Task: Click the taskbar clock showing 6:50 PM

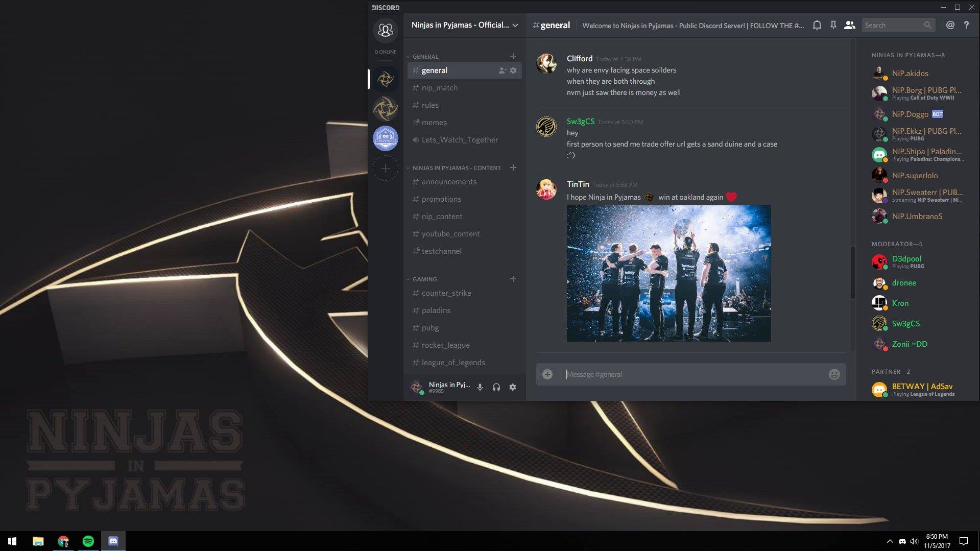Action: [x=937, y=541]
